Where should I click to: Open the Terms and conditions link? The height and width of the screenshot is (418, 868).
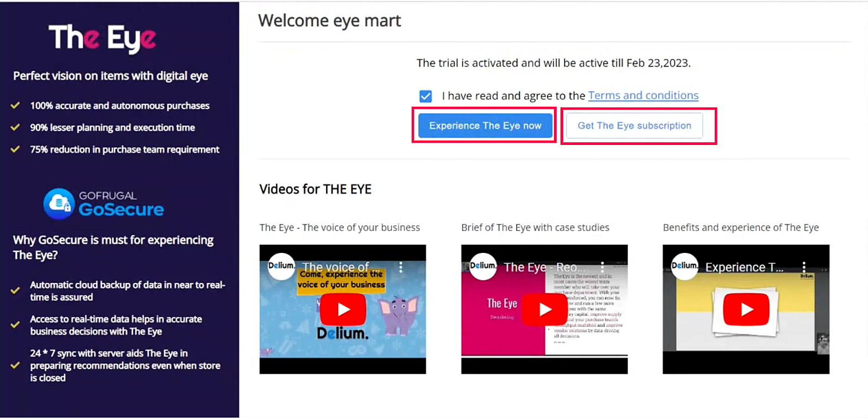643,95
